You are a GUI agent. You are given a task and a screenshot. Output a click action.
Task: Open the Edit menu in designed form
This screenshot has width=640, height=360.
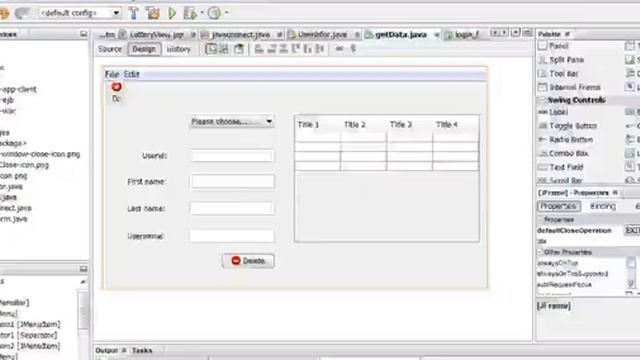[131, 74]
